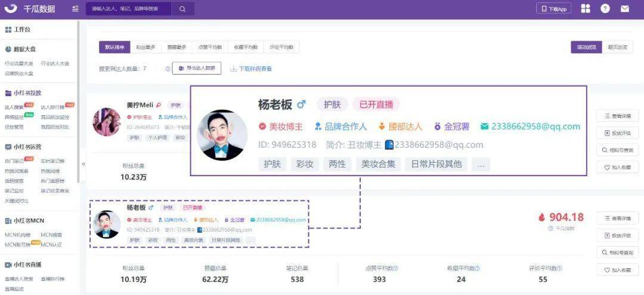Click the 下载App button
Image resolution: width=644 pixels, height=295 pixels.
tap(554, 9)
